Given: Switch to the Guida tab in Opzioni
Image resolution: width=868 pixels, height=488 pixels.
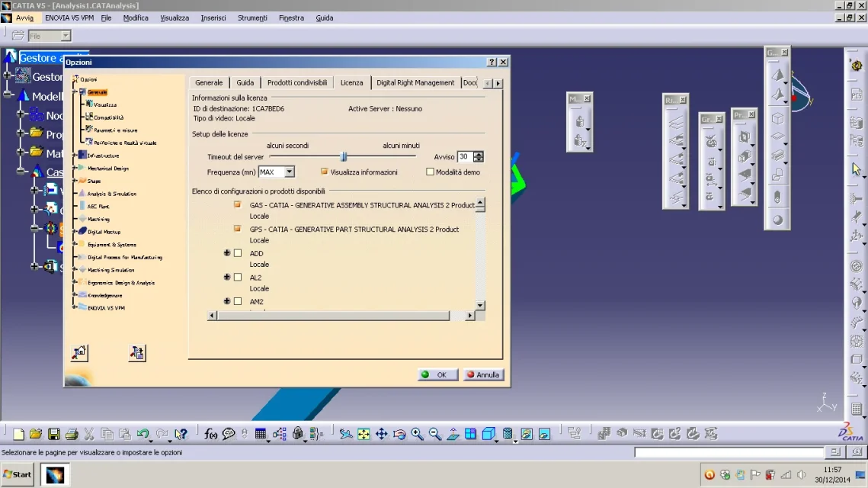Looking at the screenshot, I should pyautogui.click(x=245, y=82).
